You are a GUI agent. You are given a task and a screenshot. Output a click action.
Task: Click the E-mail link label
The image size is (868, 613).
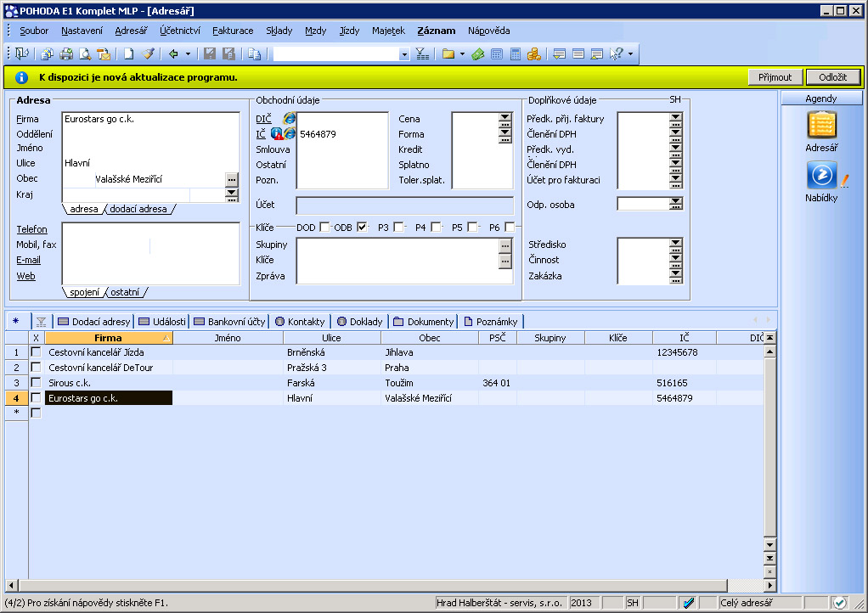28,260
